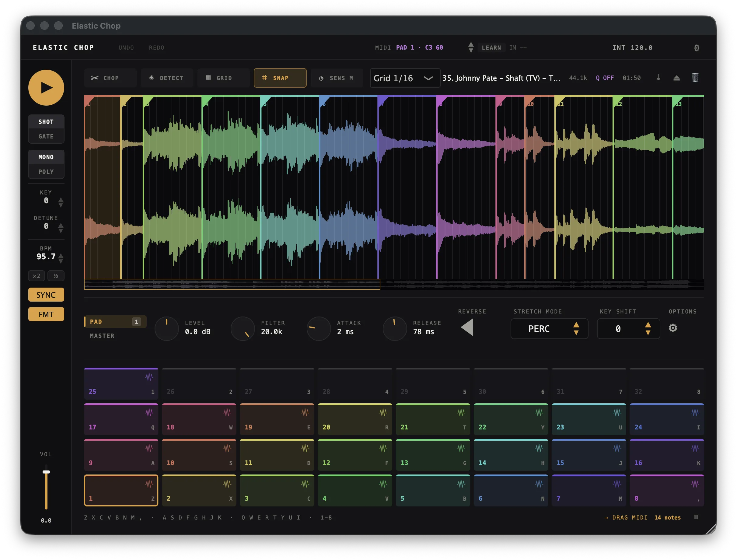Screen dimensions: 737x560
Task: Toggle the FMT button
Action: tap(46, 314)
